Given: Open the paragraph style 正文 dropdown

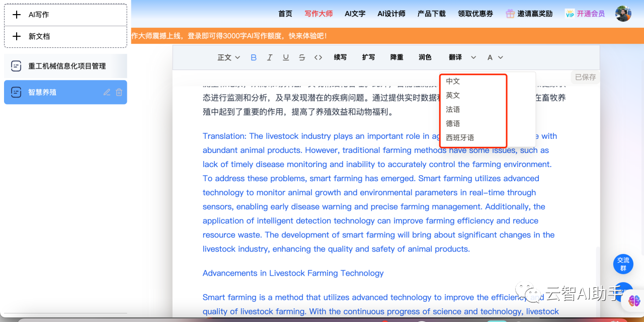Looking at the screenshot, I should pyautogui.click(x=228, y=57).
